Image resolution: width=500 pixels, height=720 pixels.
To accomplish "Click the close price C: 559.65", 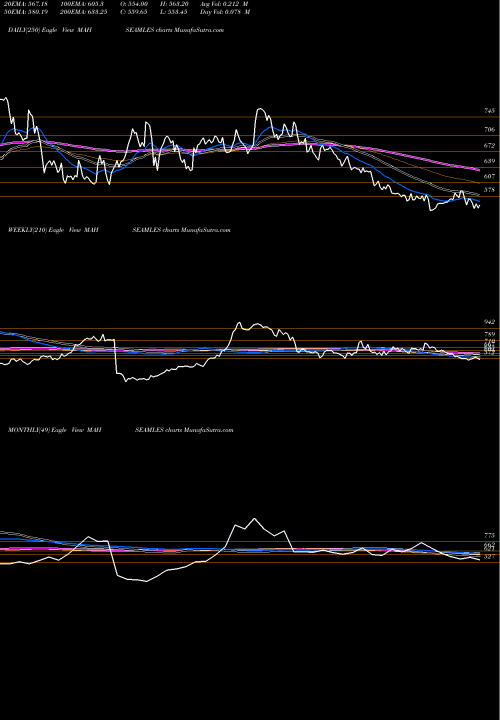I will click(x=135, y=12).
